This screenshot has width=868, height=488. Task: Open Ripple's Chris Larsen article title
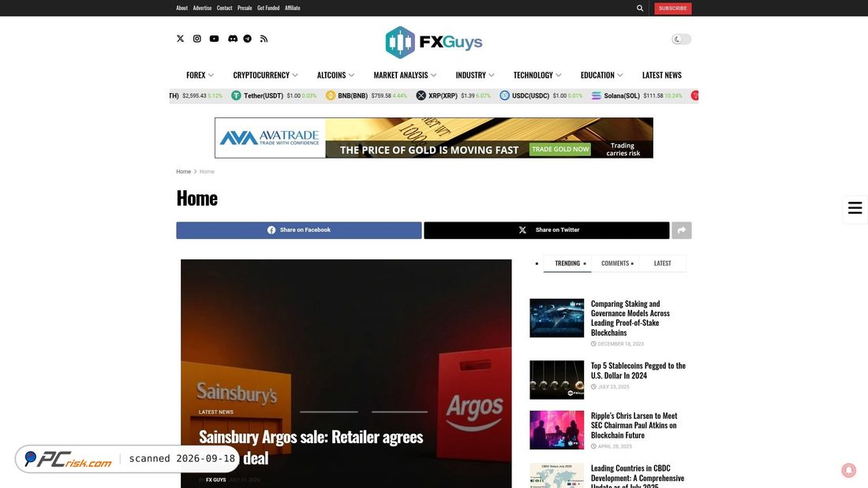[x=634, y=426]
